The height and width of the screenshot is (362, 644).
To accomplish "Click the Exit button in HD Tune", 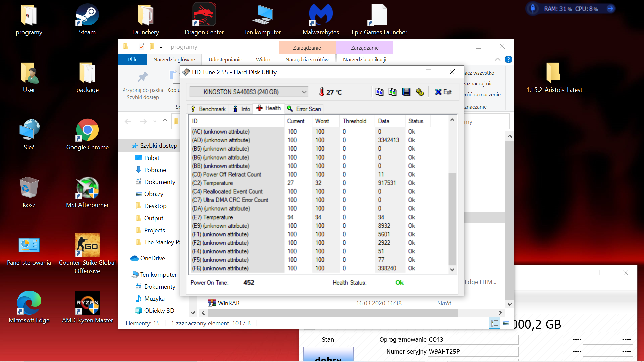I will (x=443, y=92).
